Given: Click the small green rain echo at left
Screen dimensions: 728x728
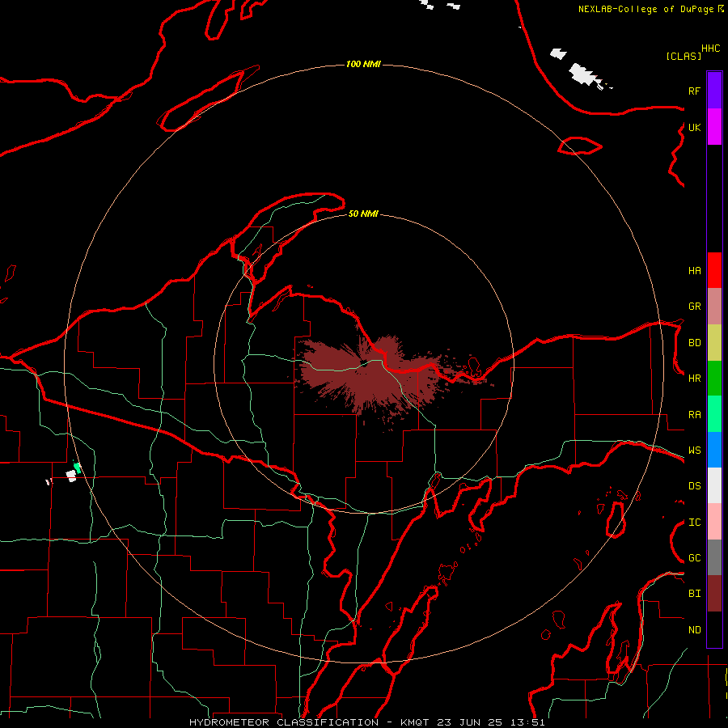Looking at the screenshot, I should pos(78,468).
